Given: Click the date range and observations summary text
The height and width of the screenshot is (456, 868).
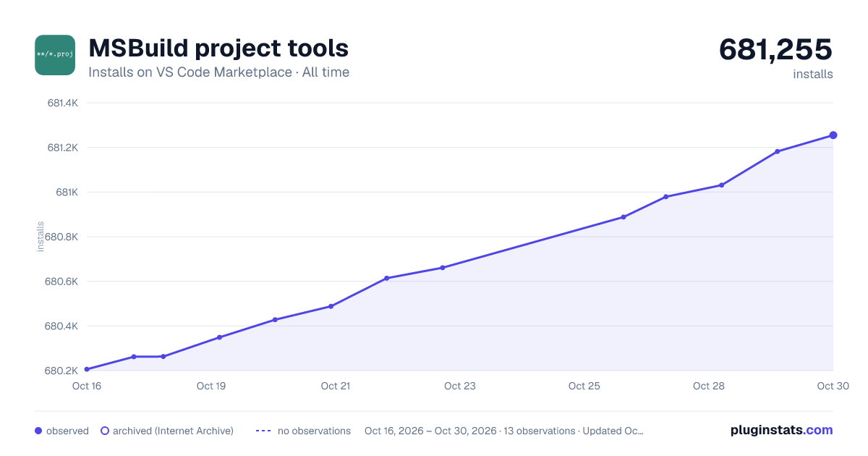Looking at the screenshot, I should click(504, 431).
